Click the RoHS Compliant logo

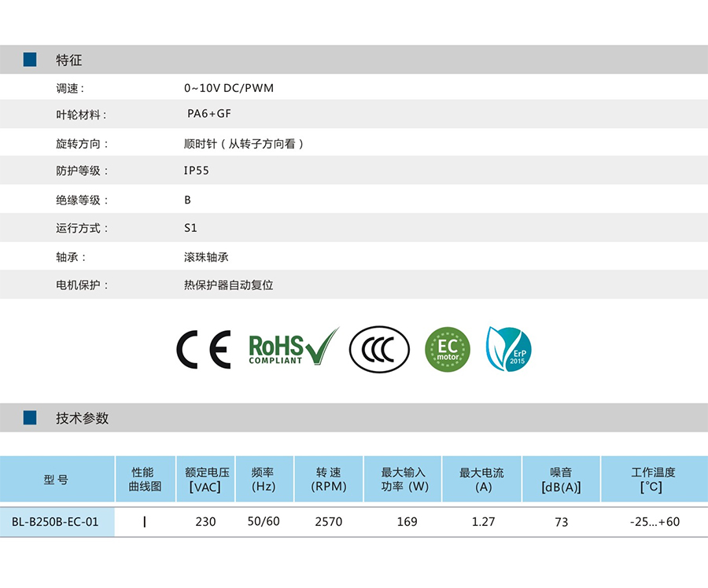click(x=292, y=348)
